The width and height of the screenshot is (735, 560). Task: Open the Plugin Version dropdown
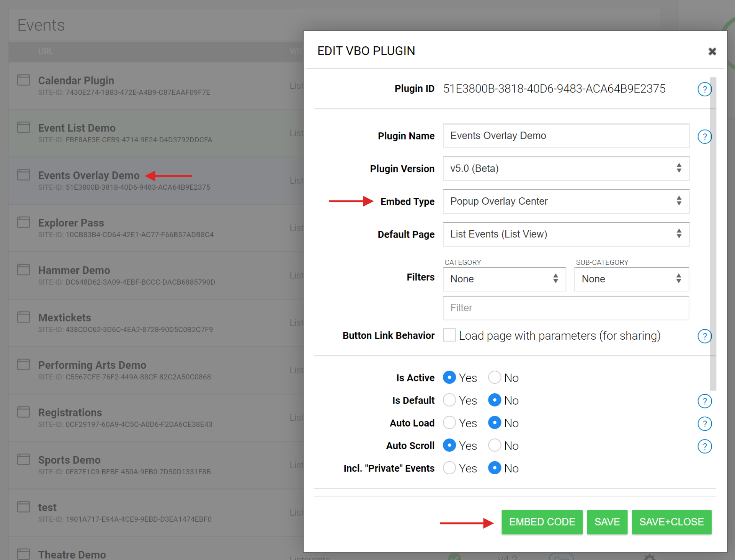point(566,169)
